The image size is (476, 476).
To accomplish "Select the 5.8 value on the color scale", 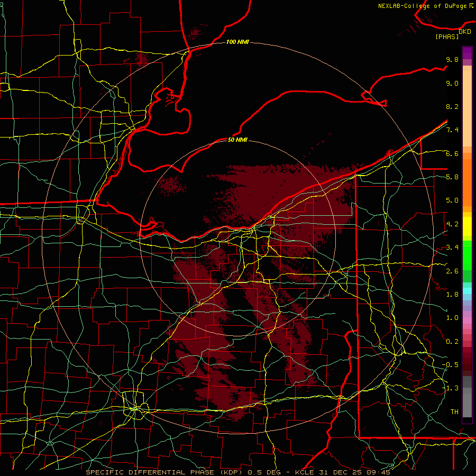I will 452,177.
